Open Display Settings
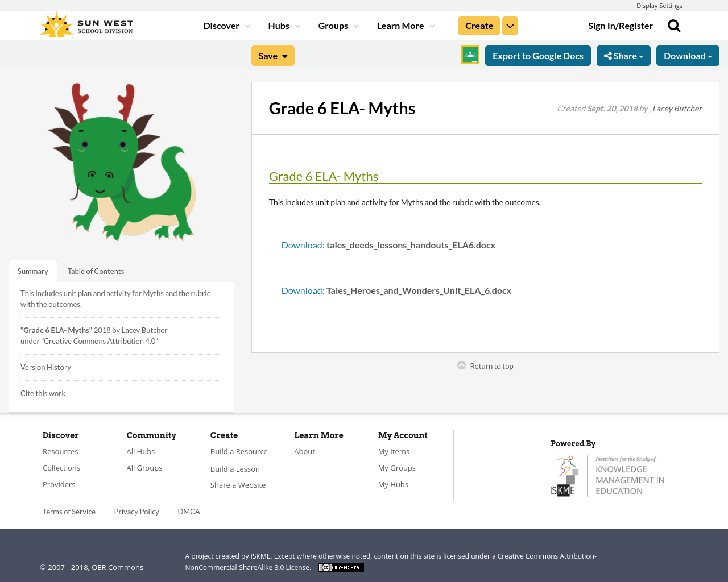 (659, 5)
